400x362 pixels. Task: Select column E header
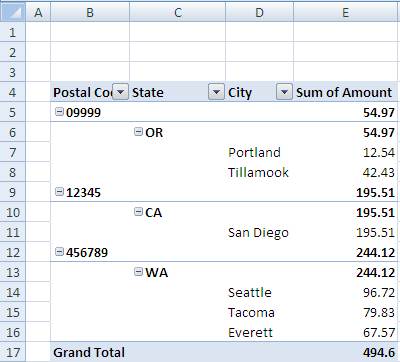pos(346,12)
